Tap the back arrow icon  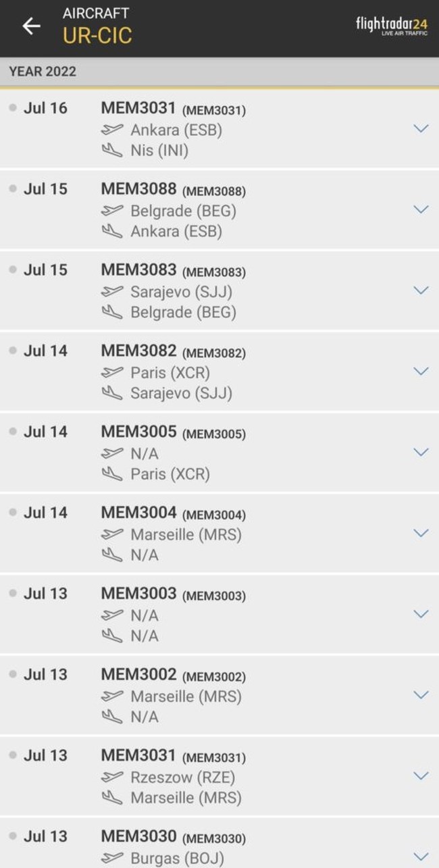[x=31, y=26]
